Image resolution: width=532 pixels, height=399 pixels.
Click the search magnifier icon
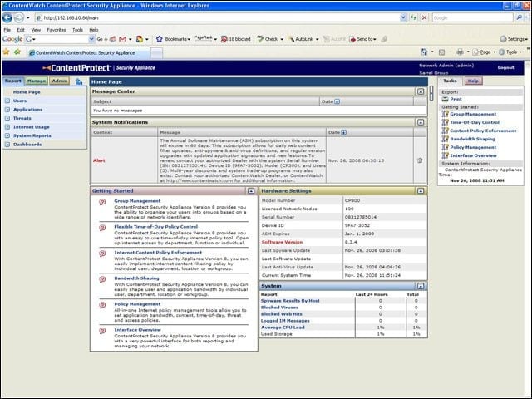click(x=519, y=17)
